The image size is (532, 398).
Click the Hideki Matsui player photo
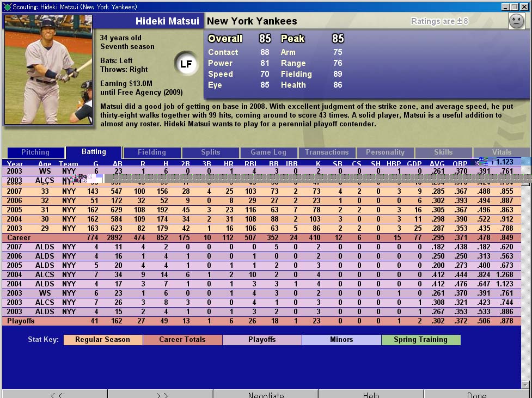click(48, 70)
